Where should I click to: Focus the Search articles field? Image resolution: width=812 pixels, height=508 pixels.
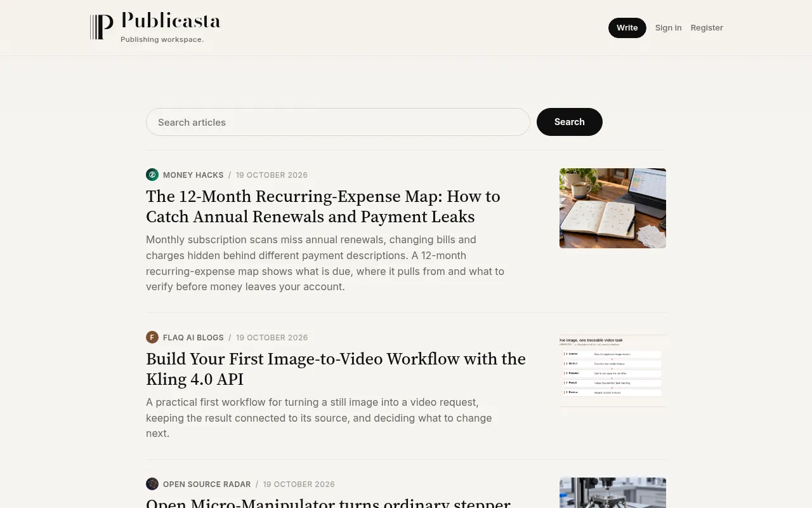click(x=338, y=122)
